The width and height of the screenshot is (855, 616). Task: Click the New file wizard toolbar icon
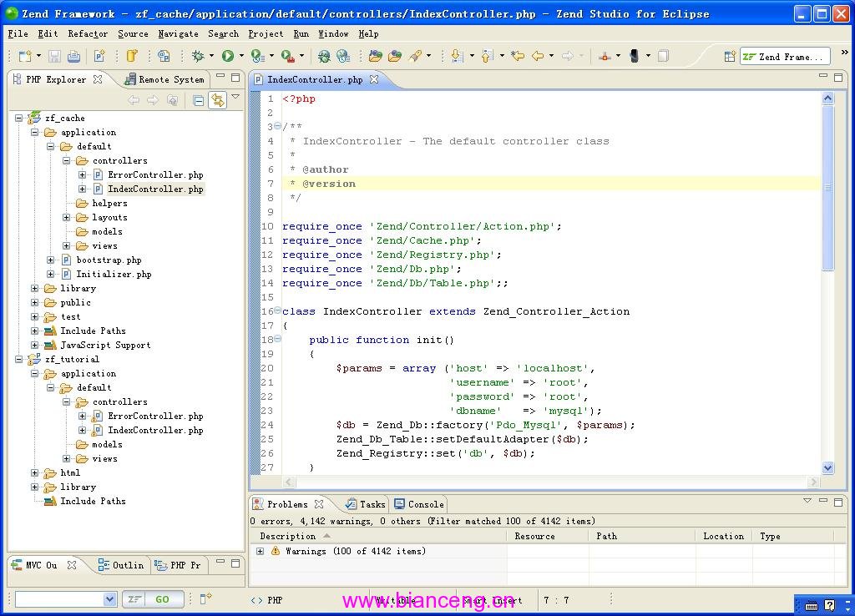[x=25, y=56]
